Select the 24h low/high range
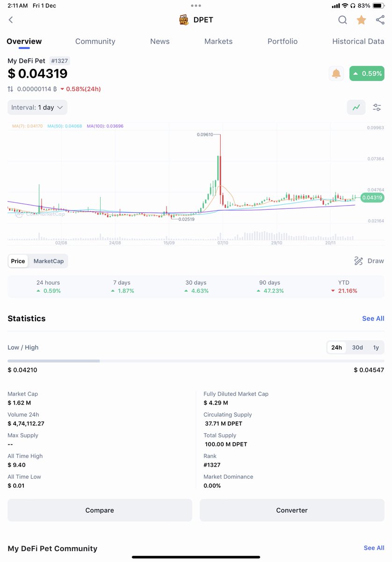The width and height of the screenshot is (392, 562). pyautogui.click(x=336, y=348)
